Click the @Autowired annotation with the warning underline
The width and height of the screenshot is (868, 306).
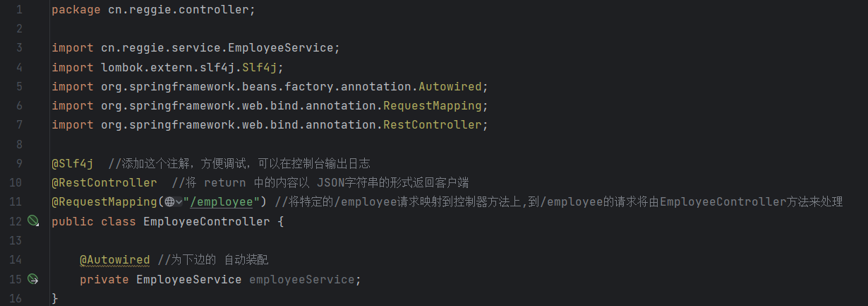pos(115,260)
